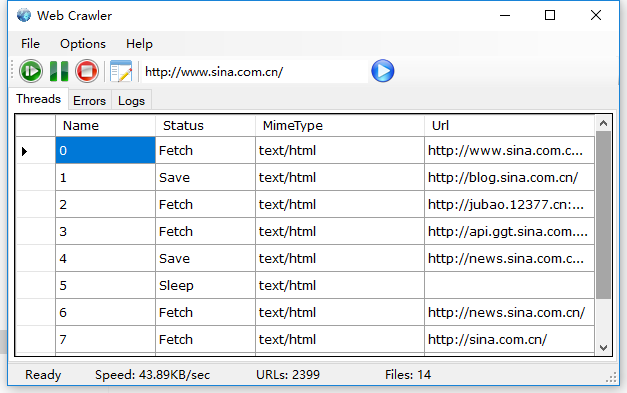Select thread name cell 7
The width and height of the screenshot is (627, 393).
coord(105,339)
